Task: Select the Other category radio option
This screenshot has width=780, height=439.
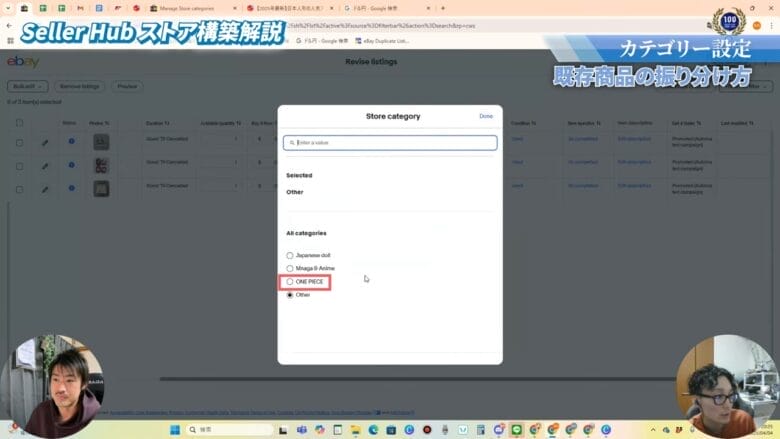Action: 290,295
